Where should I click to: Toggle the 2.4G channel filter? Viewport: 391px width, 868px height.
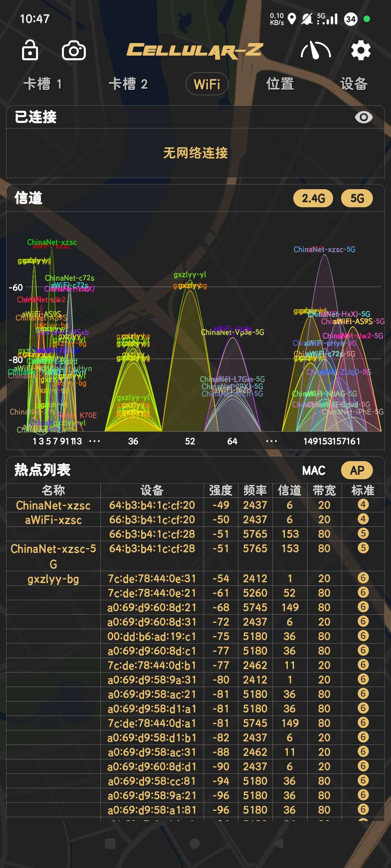(x=313, y=198)
